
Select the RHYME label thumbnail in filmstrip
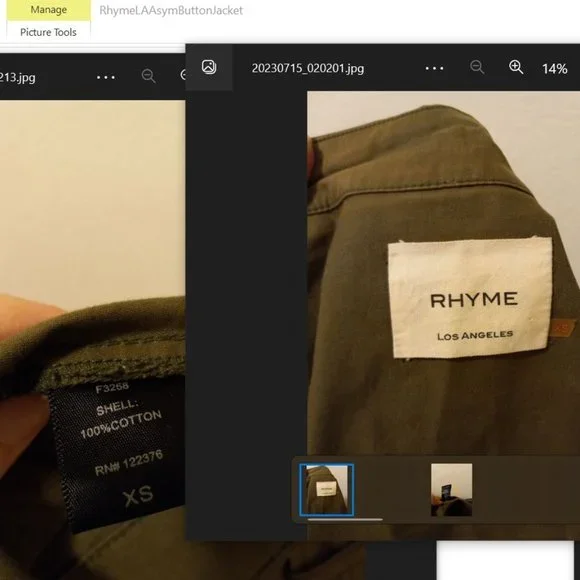327,490
